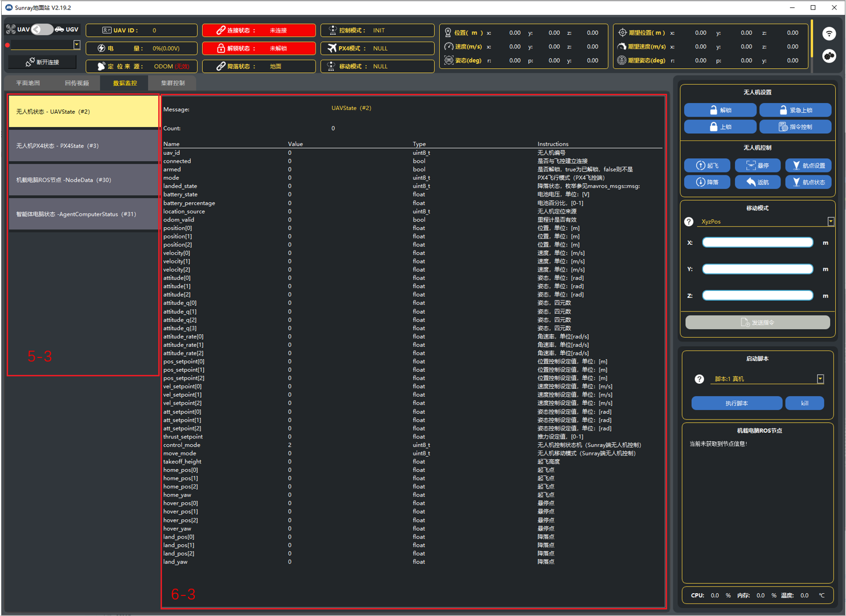The width and height of the screenshot is (846, 616).
Task: Select 无人机状态 - UAVState (#2) message
Action: (83, 112)
